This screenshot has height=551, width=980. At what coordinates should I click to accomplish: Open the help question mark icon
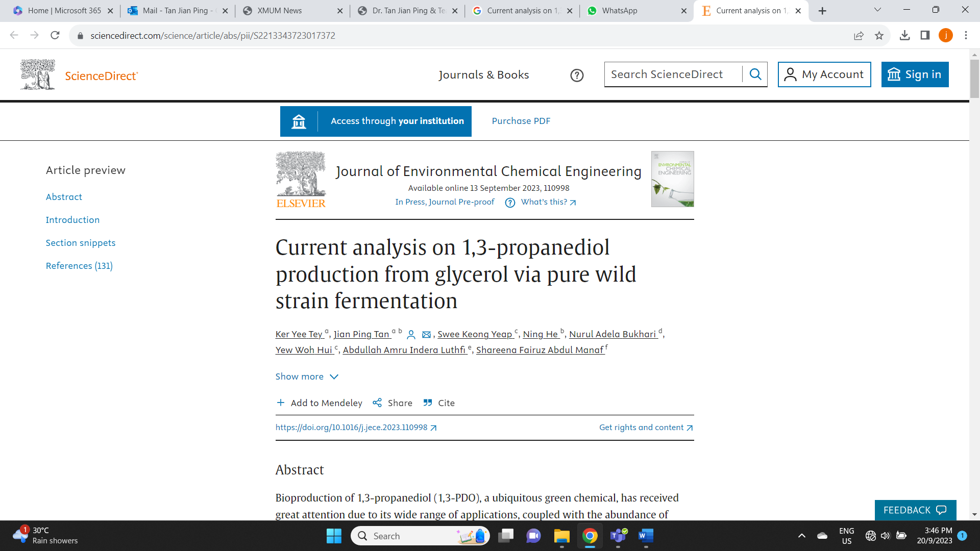click(577, 76)
